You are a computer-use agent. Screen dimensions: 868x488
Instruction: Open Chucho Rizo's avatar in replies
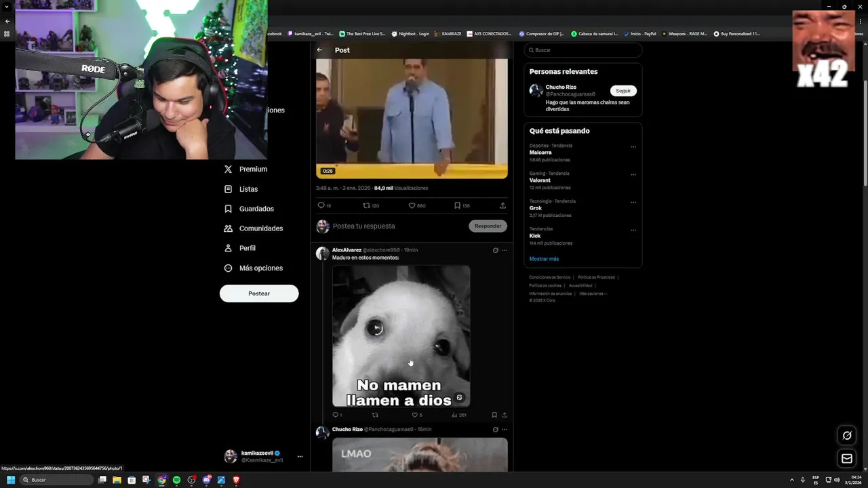[x=323, y=433]
